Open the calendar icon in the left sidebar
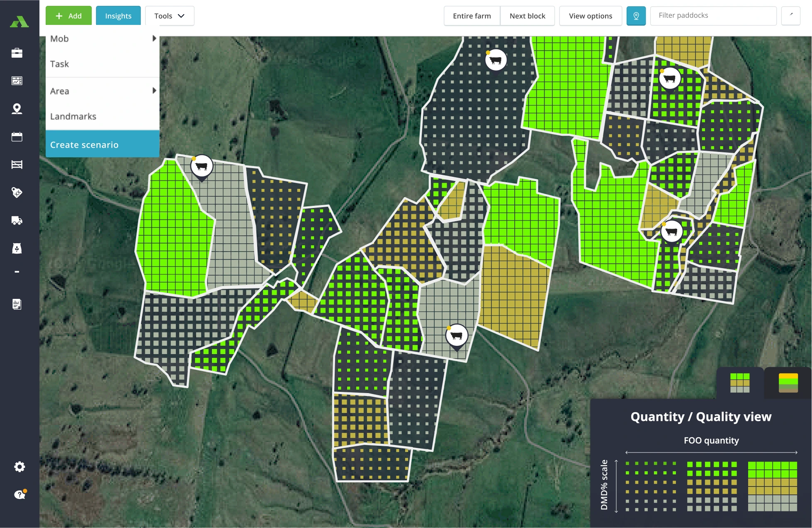Image resolution: width=812 pixels, height=528 pixels. (x=17, y=137)
